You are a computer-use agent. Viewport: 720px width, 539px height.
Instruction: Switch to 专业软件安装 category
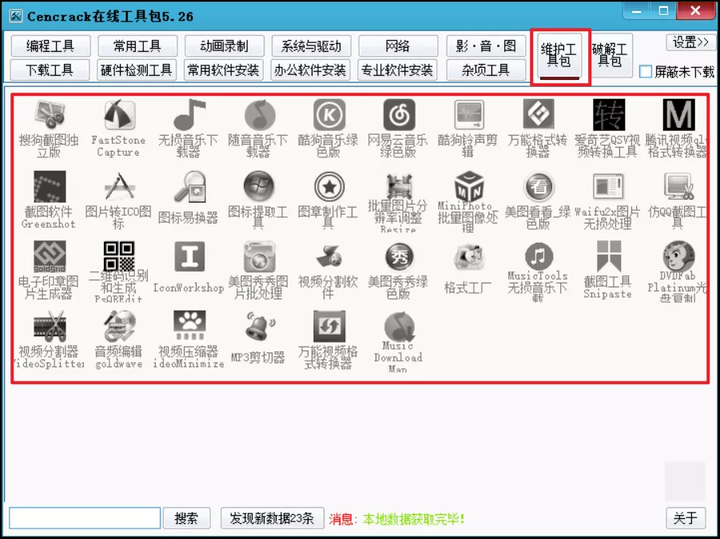tap(397, 70)
